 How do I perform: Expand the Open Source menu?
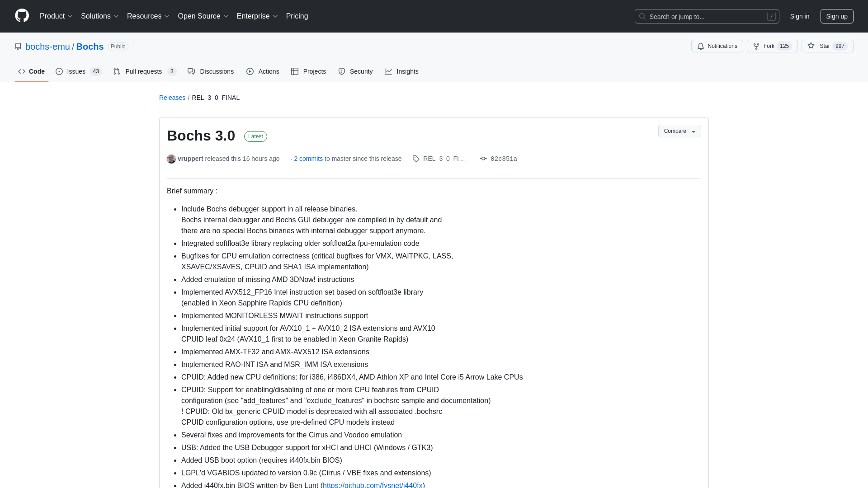click(x=203, y=16)
